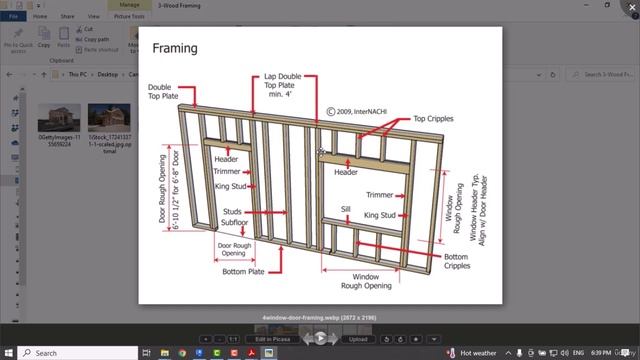The width and height of the screenshot is (640, 360).
Task: Click Paste shortcut in the Clipboard group
Action: [x=97, y=50]
